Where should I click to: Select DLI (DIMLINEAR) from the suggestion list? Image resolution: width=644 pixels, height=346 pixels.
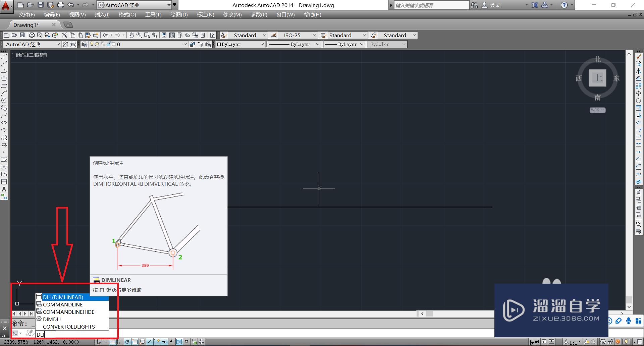[x=72, y=297]
